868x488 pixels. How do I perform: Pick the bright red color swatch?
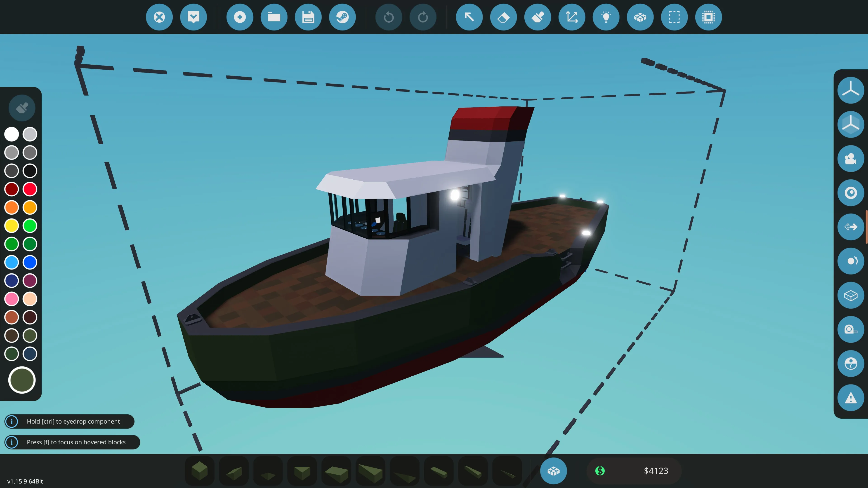pyautogui.click(x=30, y=189)
